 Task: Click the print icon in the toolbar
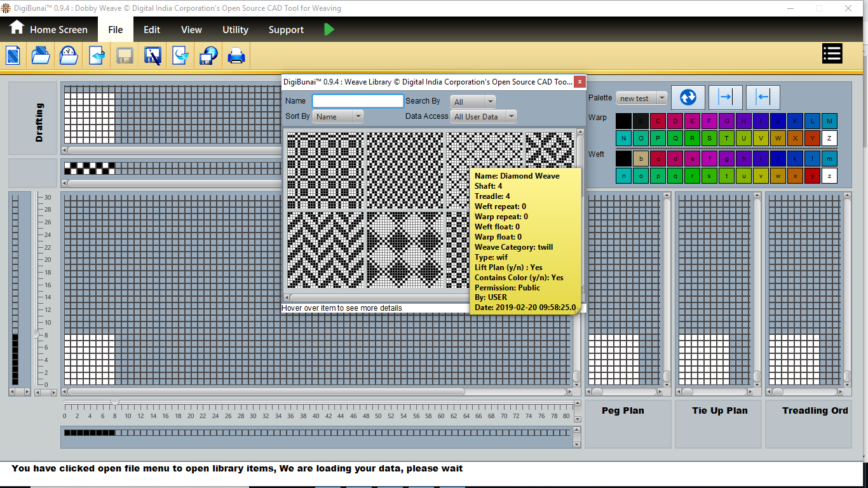[236, 56]
